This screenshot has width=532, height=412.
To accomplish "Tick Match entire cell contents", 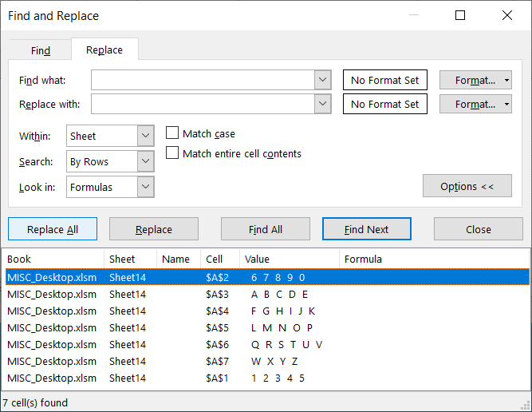I will click(171, 153).
